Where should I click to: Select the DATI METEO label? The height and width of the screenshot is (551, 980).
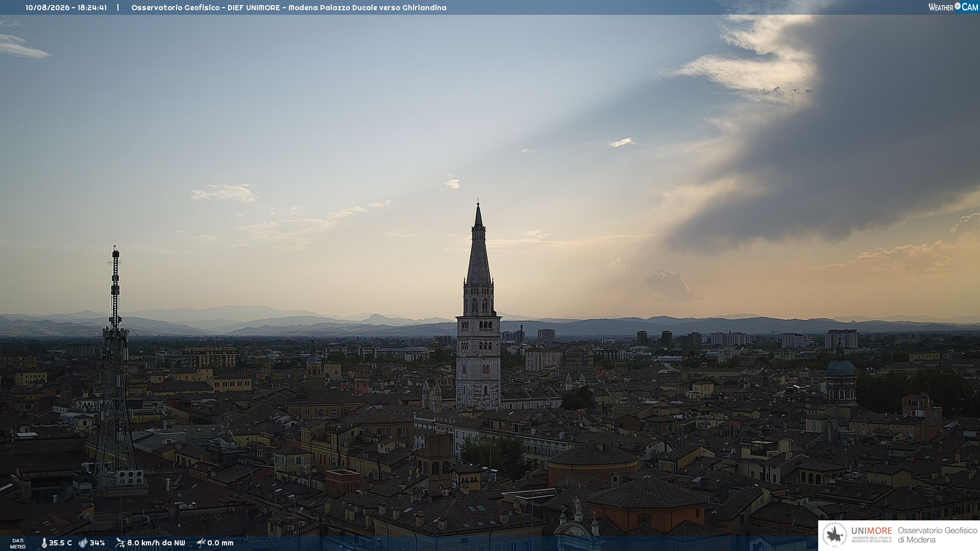click(x=18, y=543)
